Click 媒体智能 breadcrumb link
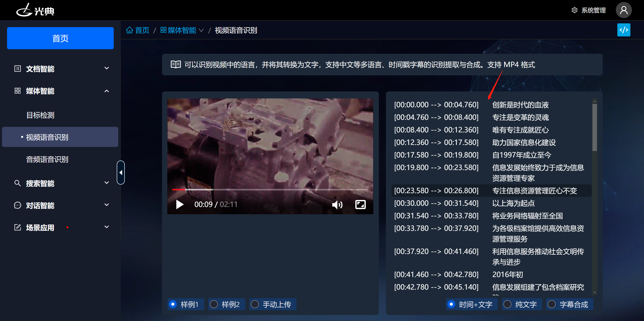This screenshot has height=321, width=644. point(182,30)
